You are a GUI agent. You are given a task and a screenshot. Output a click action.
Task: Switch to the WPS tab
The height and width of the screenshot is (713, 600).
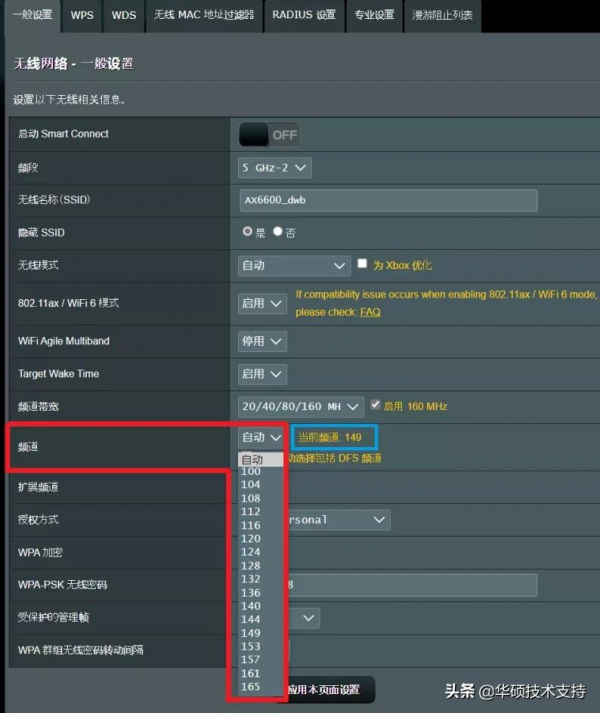point(82,15)
